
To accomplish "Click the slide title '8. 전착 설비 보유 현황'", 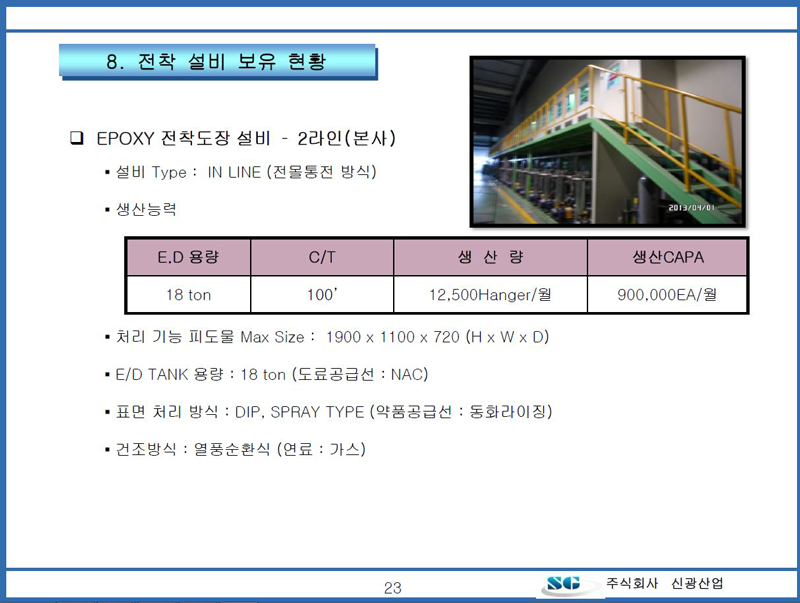I will tap(218, 62).
